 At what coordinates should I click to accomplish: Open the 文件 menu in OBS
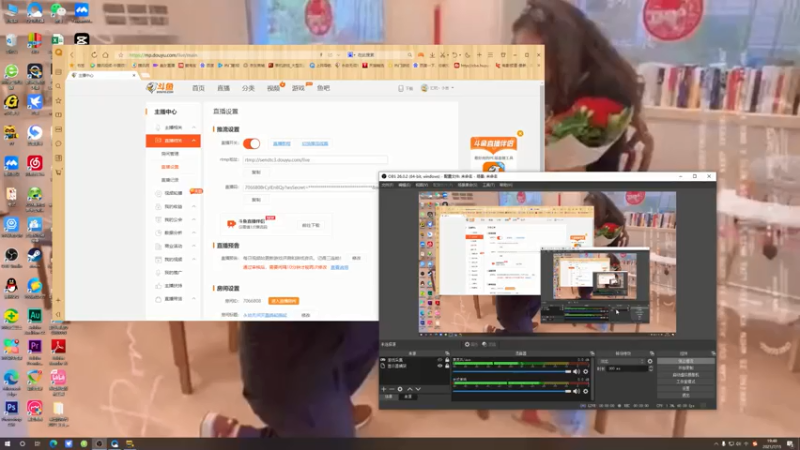387,185
